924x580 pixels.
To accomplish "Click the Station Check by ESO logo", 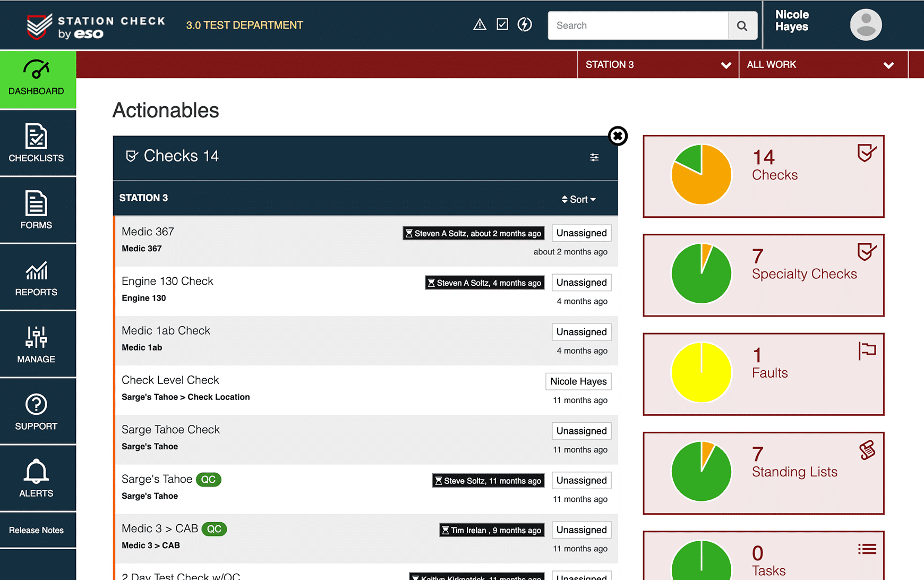I will (96, 27).
